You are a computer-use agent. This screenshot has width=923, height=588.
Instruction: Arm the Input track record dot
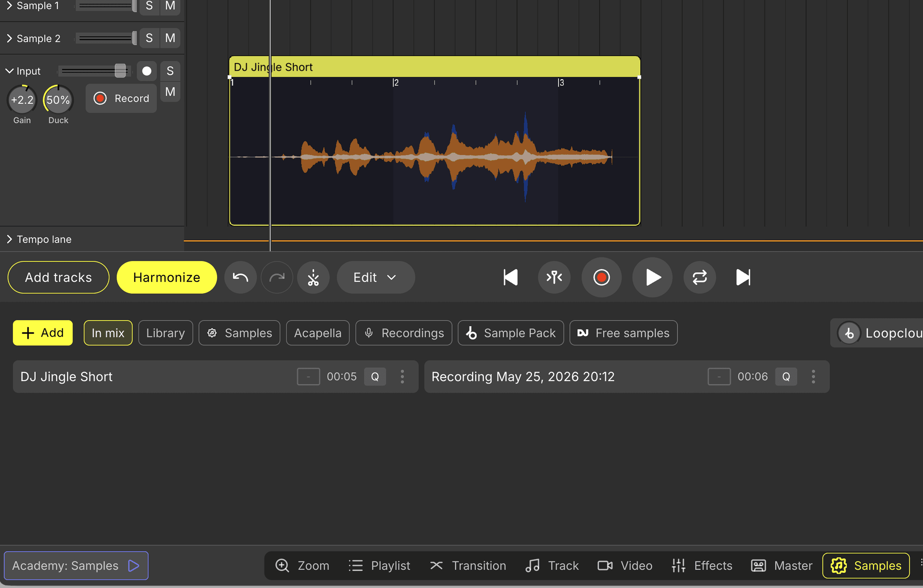click(x=147, y=71)
